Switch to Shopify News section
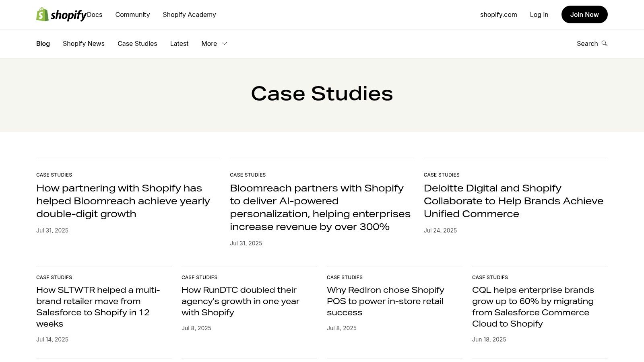This screenshot has height=362, width=644. point(84,43)
